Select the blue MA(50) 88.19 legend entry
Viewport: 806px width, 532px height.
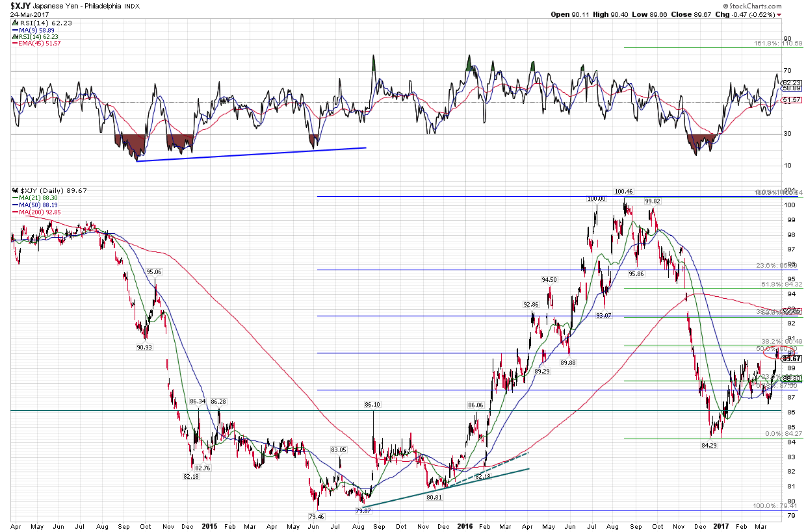pos(36,205)
